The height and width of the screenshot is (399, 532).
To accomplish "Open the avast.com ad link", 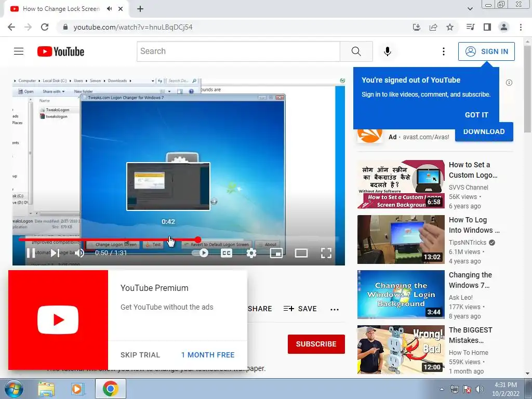I will point(426,137).
